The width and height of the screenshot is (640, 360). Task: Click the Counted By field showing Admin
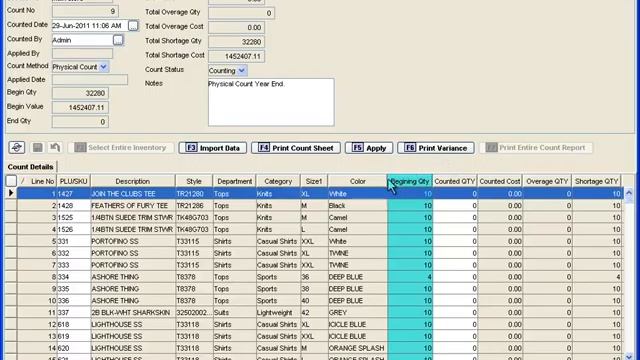(x=82, y=40)
